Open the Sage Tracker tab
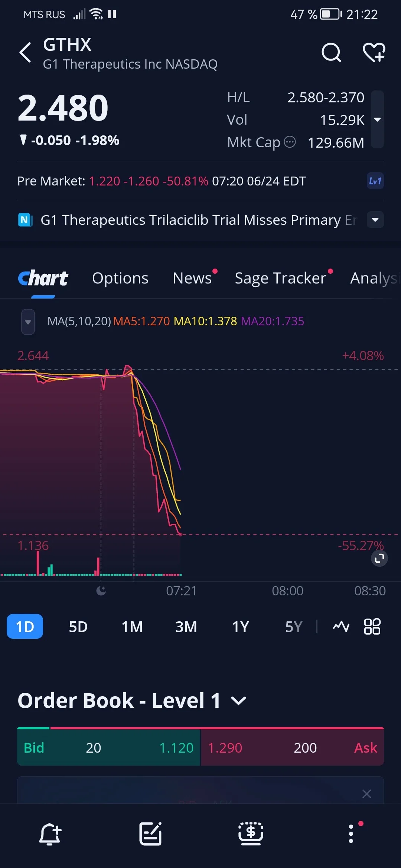 (x=281, y=278)
